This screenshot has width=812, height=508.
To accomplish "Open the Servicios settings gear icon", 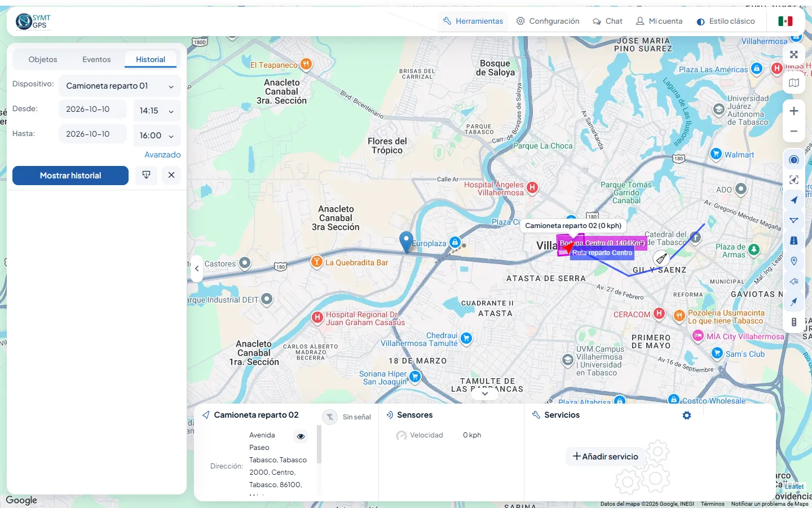I will pos(687,415).
